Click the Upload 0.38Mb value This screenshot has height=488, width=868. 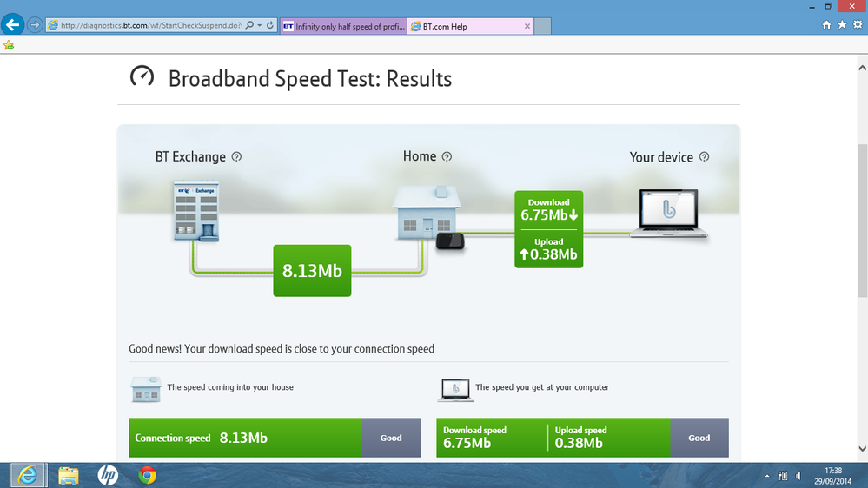coord(548,254)
